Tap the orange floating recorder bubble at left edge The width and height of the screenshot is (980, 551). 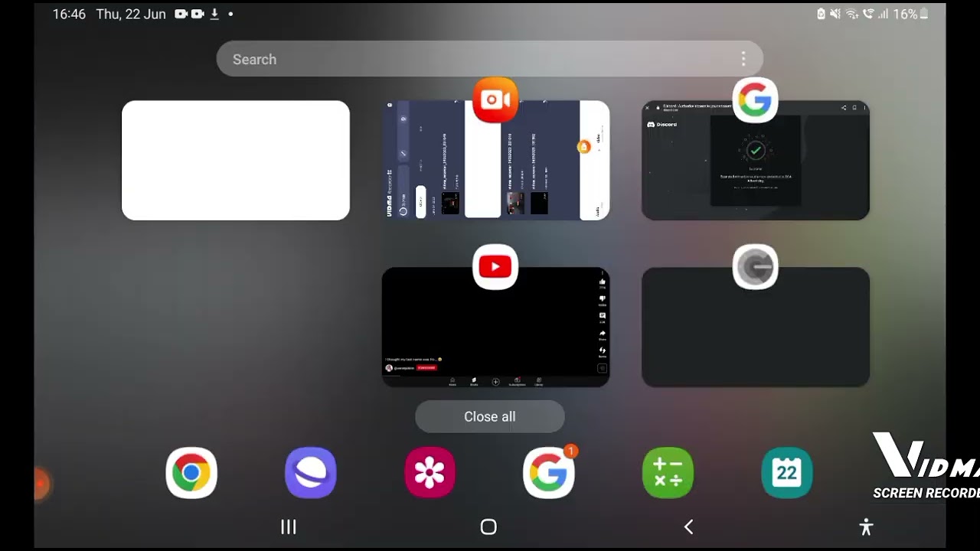pyautogui.click(x=41, y=484)
